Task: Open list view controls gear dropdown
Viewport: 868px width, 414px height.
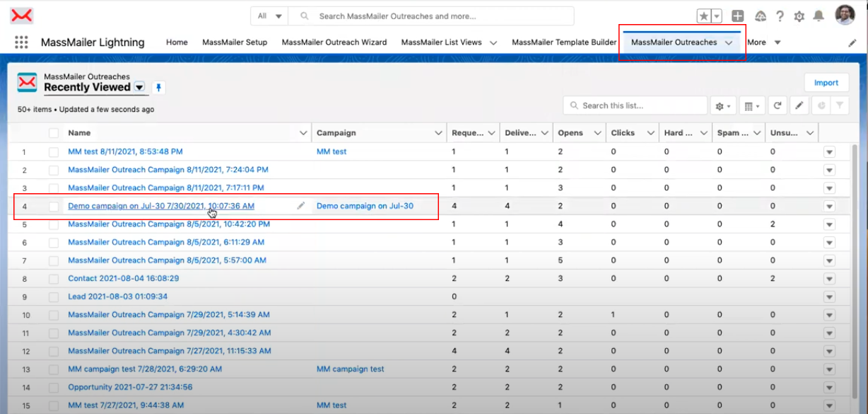Action: tap(725, 106)
